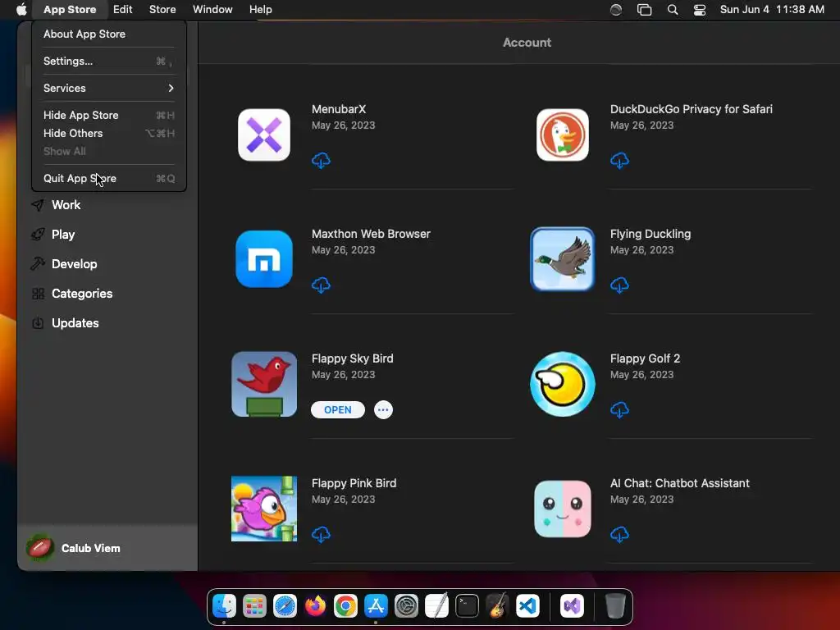Launch Google Chrome from the Dock
The height and width of the screenshot is (630, 840).
345,606
